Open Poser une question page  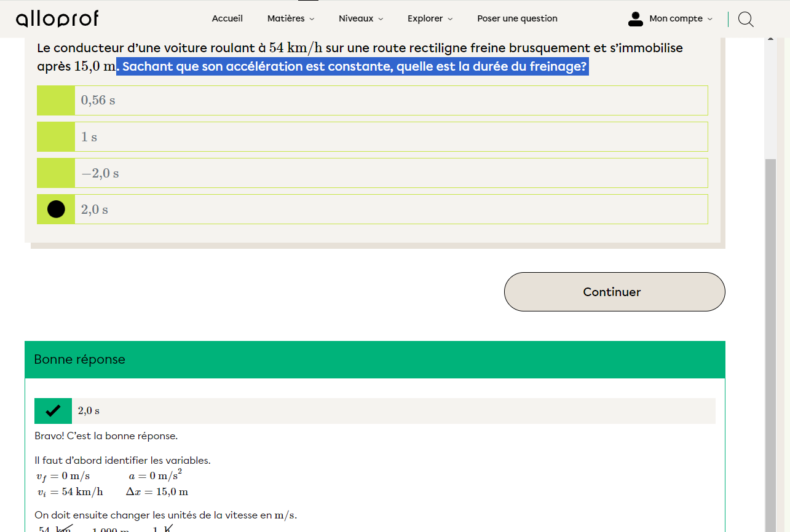pos(517,18)
